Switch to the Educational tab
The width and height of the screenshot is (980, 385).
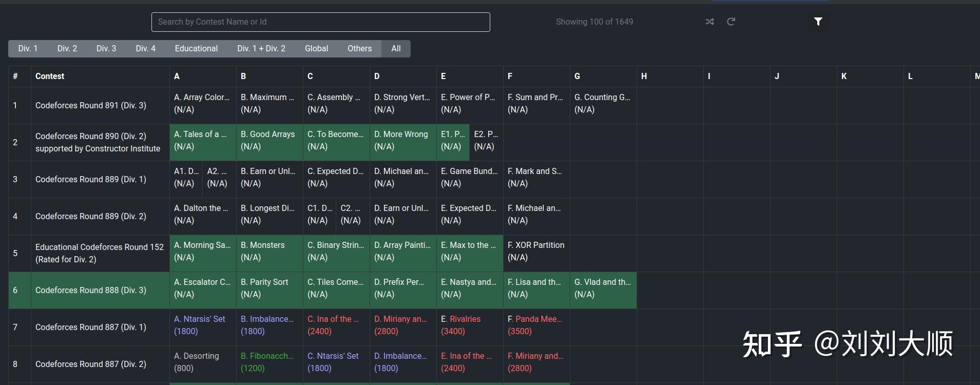coord(196,48)
